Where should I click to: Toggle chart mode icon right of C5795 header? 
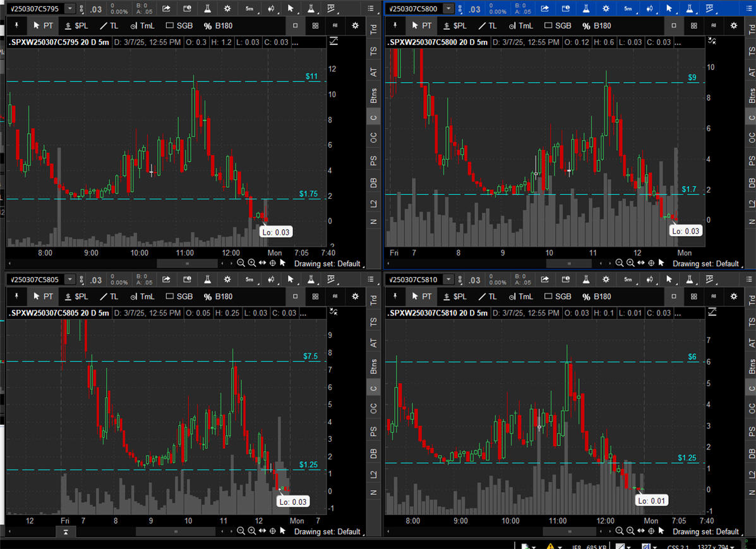[333, 42]
